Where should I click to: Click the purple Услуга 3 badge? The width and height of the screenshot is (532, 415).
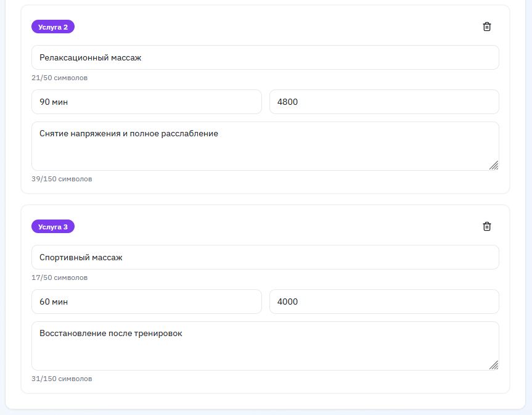(53, 226)
